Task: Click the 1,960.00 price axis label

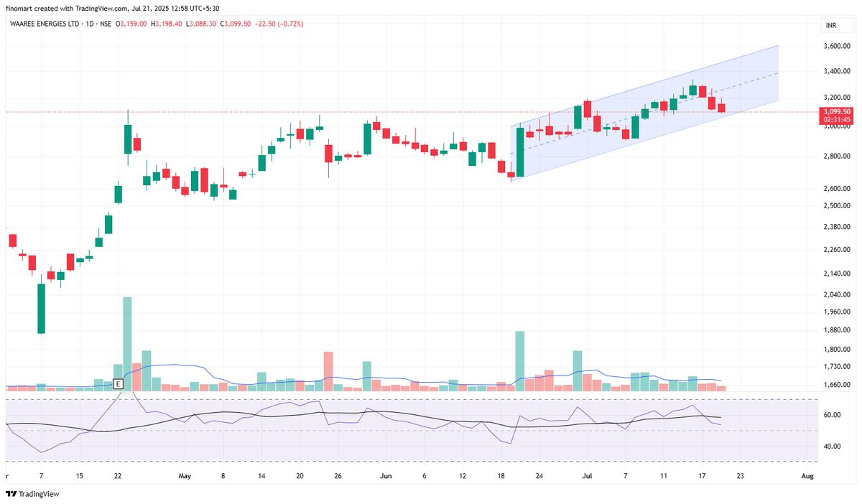Action: pyautogui.click(x=838, y=312)
